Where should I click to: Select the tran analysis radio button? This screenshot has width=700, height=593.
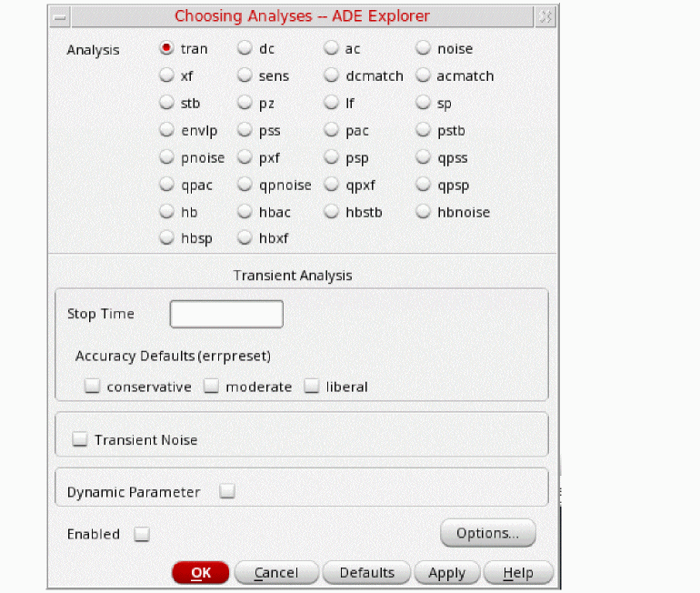[167, 48]
